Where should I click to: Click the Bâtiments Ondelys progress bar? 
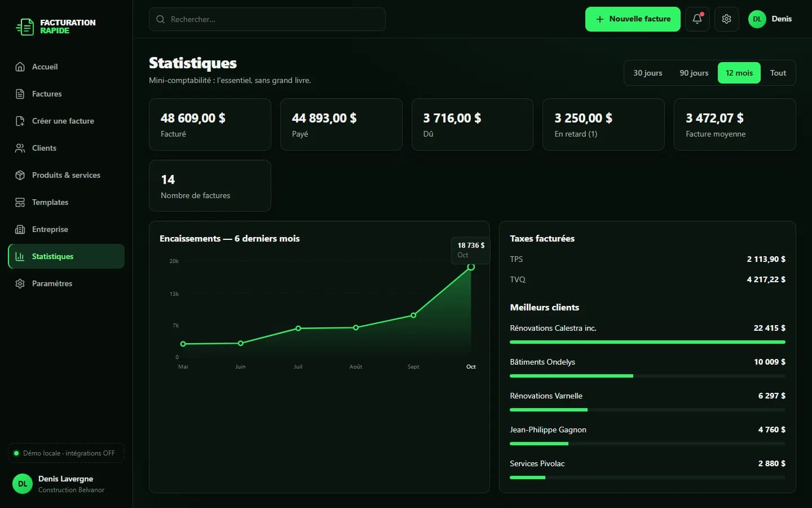tap(647, 376)
